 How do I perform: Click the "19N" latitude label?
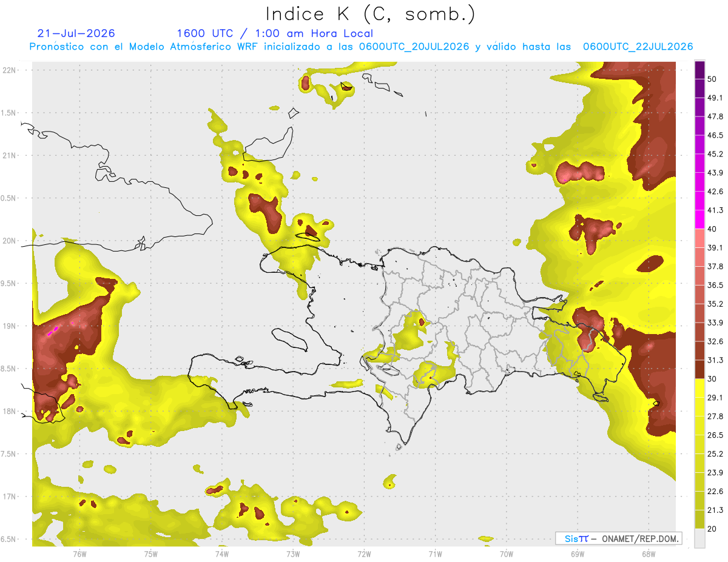tap(10, 326)
